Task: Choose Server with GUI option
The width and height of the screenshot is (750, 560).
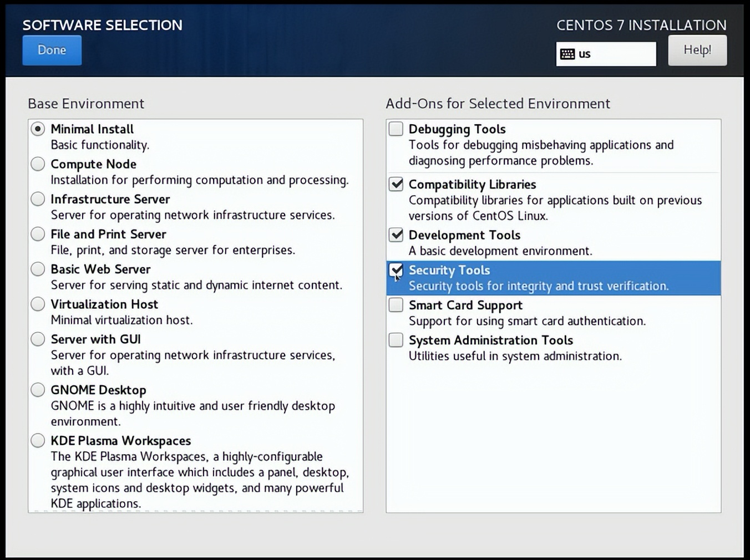Action: click(38, 339)
